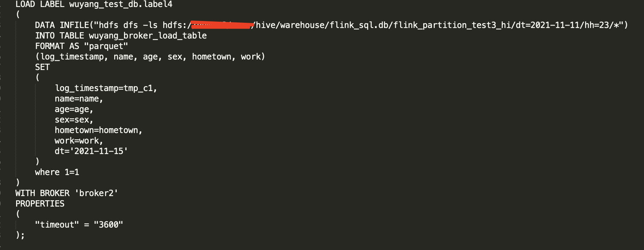Click the name=name assignment line
Viewport: 644px width, 250px height.
pyautogui.click(x=79, y=99)
